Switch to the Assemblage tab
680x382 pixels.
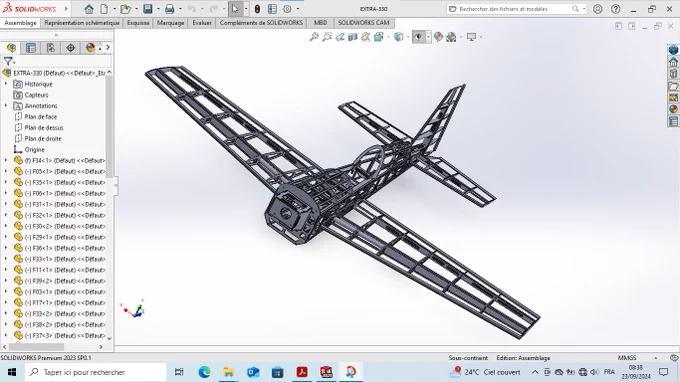tap(20, 23)
